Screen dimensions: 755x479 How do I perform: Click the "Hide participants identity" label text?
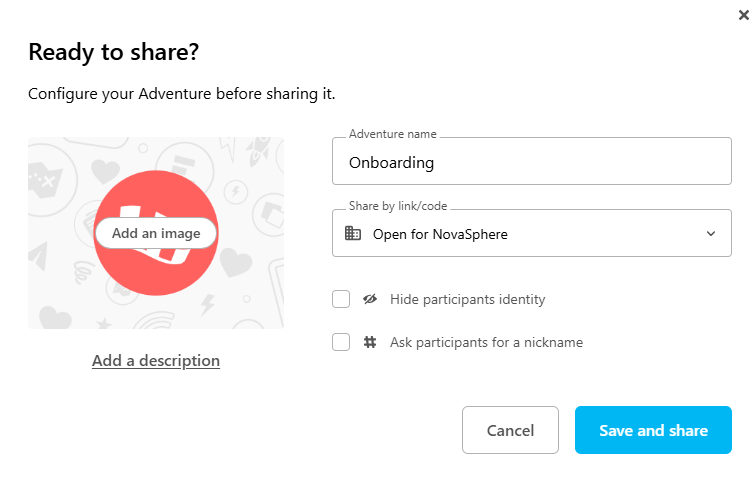click(x=467, y=299)
